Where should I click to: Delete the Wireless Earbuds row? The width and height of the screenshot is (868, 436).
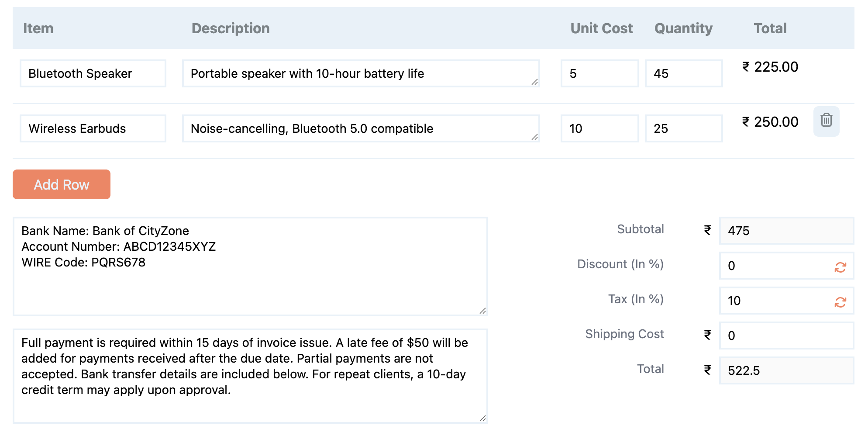(826, 121)
